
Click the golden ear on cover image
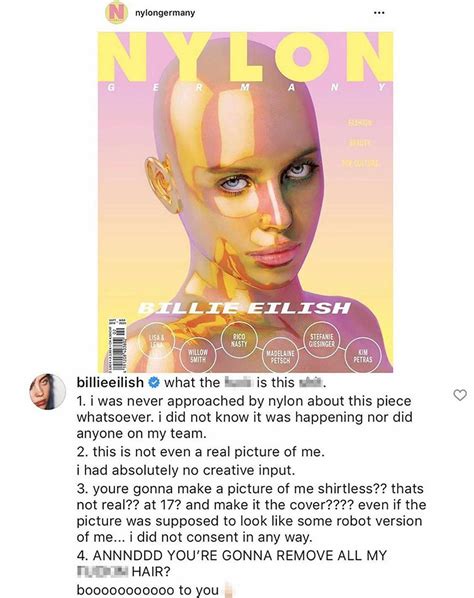[x=163, y=184]
